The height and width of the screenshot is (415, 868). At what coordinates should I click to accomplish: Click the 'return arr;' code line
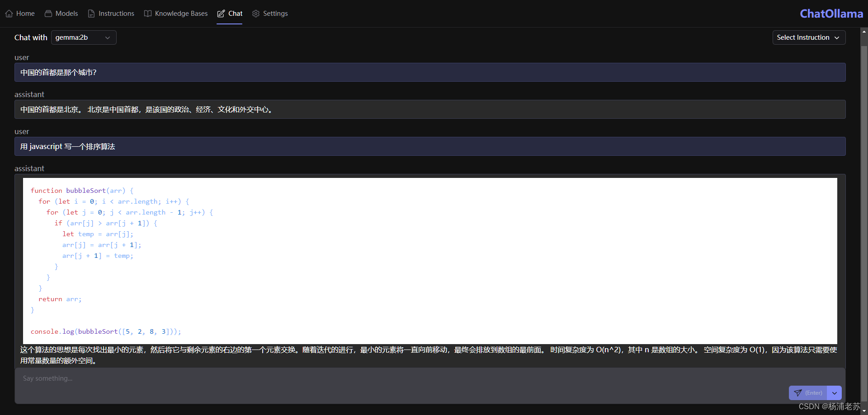60,299
